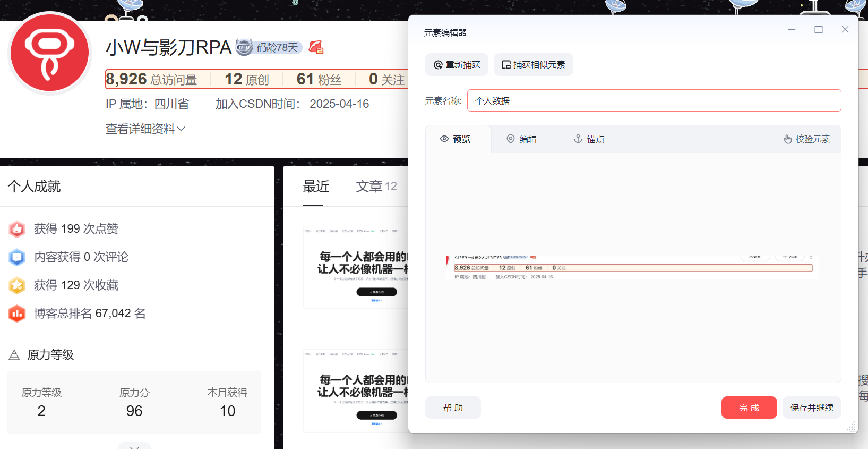The image size is (868, 449).
Task: Click the 校验元素 button
Action: click(806, 139)
